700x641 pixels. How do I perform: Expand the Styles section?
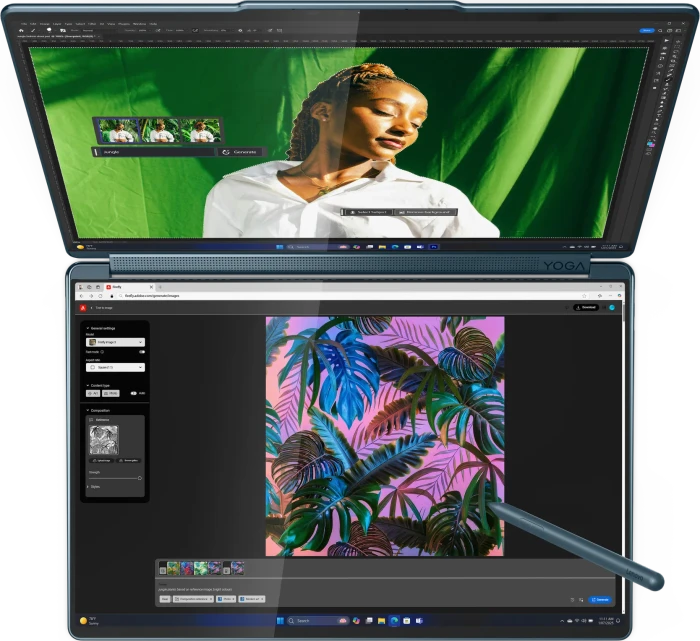(88, 487)
